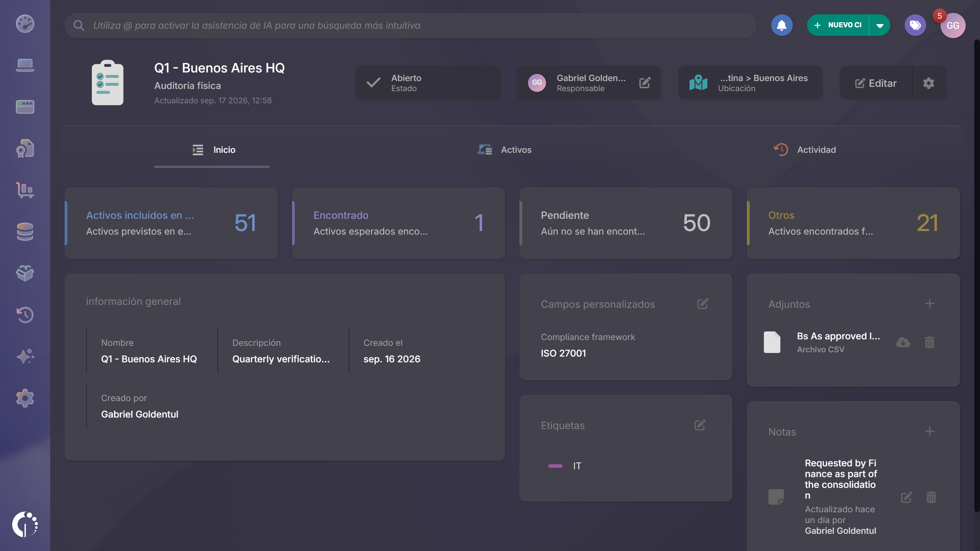Click the search input field
Viewport: 980px width, 551px height.
(410, 25)
